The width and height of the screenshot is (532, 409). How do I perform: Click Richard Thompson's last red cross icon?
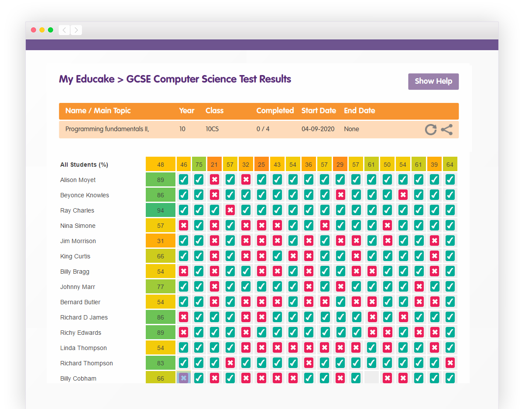click(x=450, y=363)
